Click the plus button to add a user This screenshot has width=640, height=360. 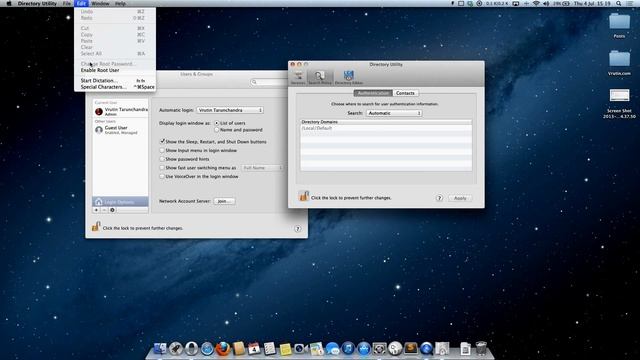[96, 210]
